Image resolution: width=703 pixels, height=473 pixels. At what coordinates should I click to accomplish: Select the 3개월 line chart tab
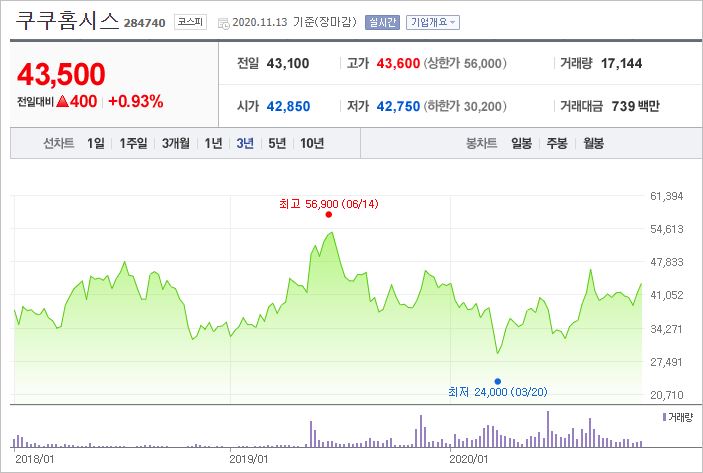[x=176, y=143]
